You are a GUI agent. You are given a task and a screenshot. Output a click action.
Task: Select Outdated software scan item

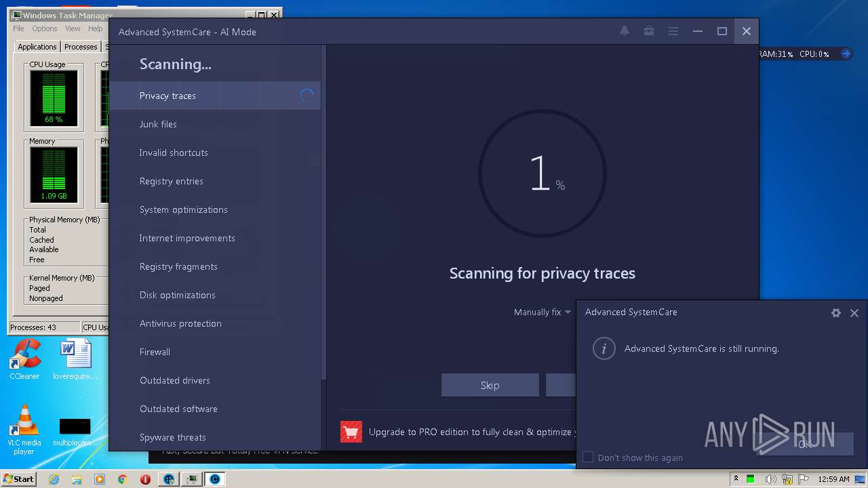click(x=214, y=409)
